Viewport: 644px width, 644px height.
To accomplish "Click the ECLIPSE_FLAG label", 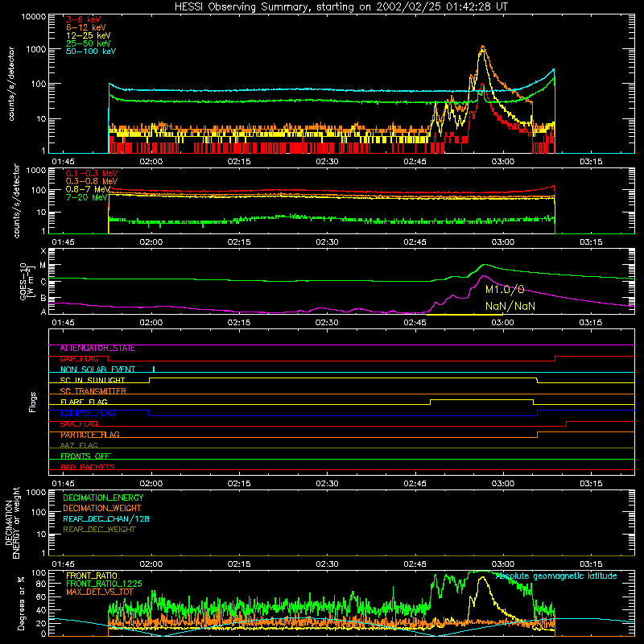I will [88, 413].
